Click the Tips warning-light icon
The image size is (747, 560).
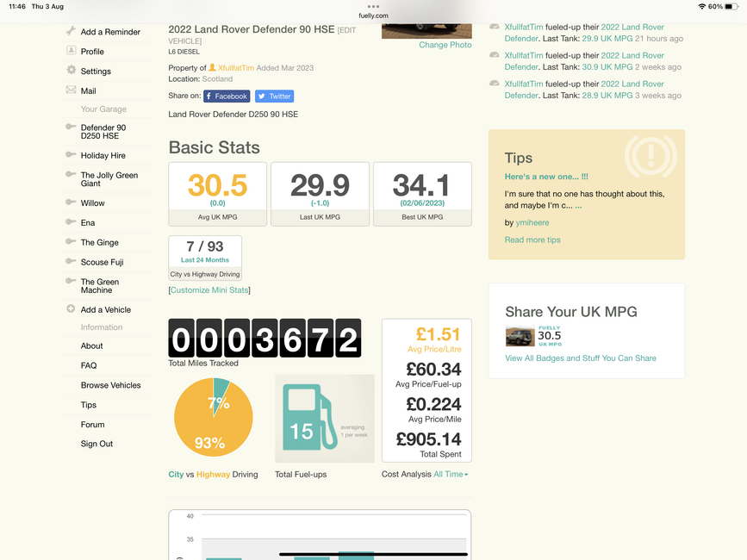pyautogui.click(x=651, y=156)
